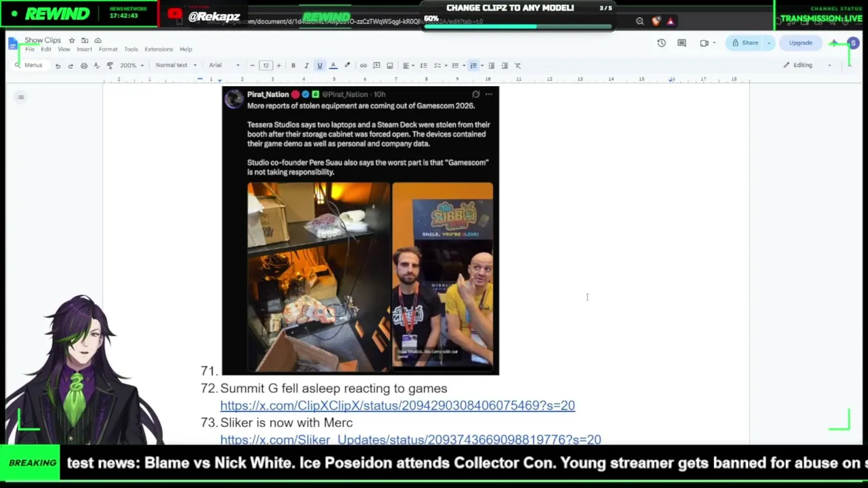Screen dimensions: 868x488
Task: Activate the paint format tool
Action: point(110,66)
